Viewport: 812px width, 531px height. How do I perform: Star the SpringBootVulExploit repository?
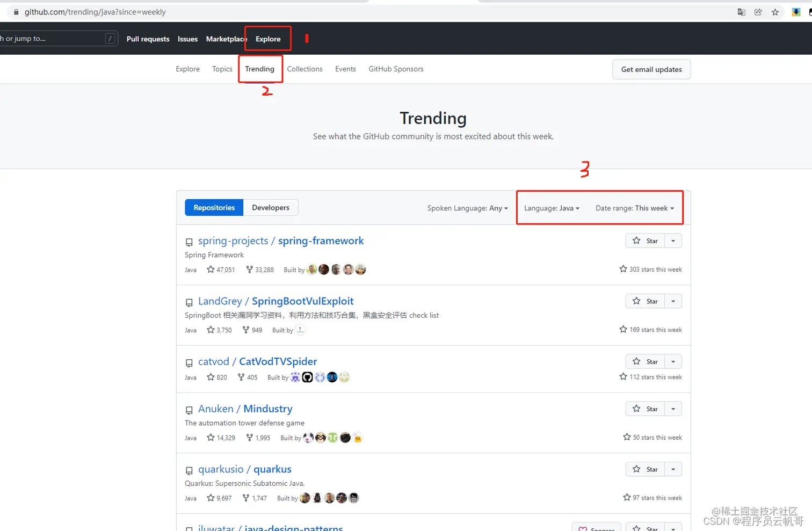click(x=645, y=301)
